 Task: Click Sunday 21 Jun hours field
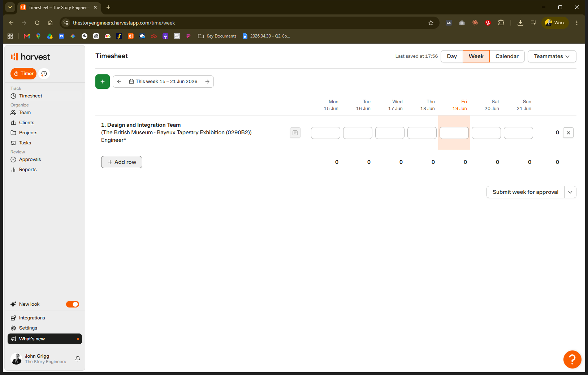coord(518,133)
